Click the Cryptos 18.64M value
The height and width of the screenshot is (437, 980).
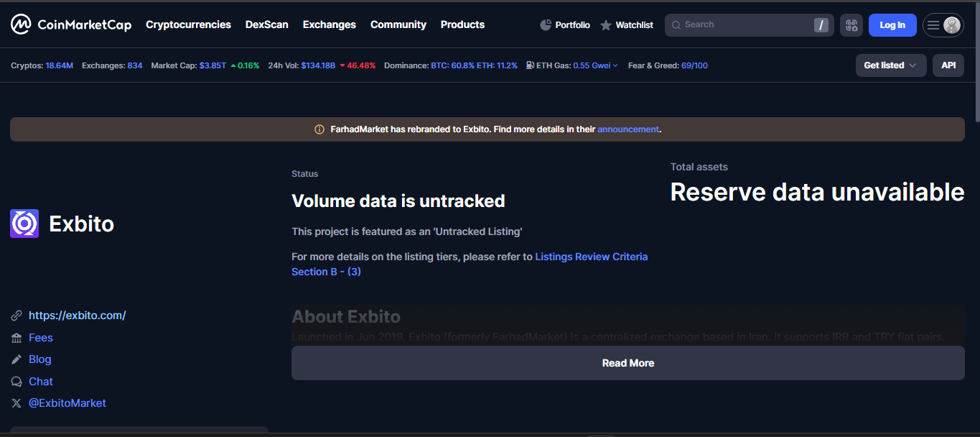pyautogui.click(x=60, y=65)
